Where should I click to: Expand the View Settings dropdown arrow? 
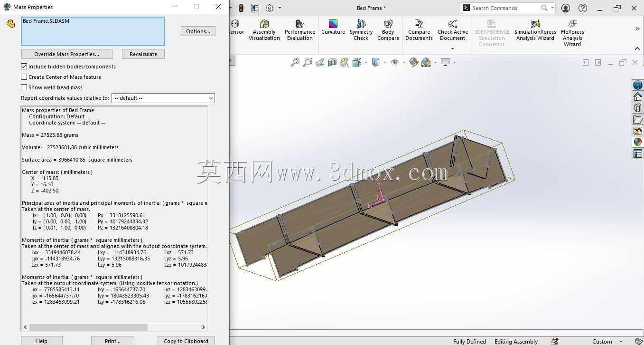[x=454, y=62]
